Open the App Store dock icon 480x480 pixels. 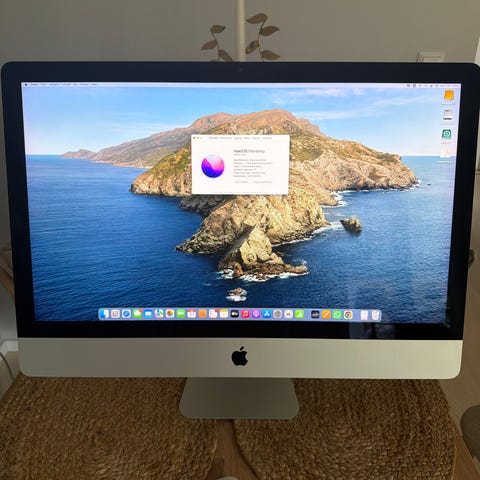tap(267, 314)
